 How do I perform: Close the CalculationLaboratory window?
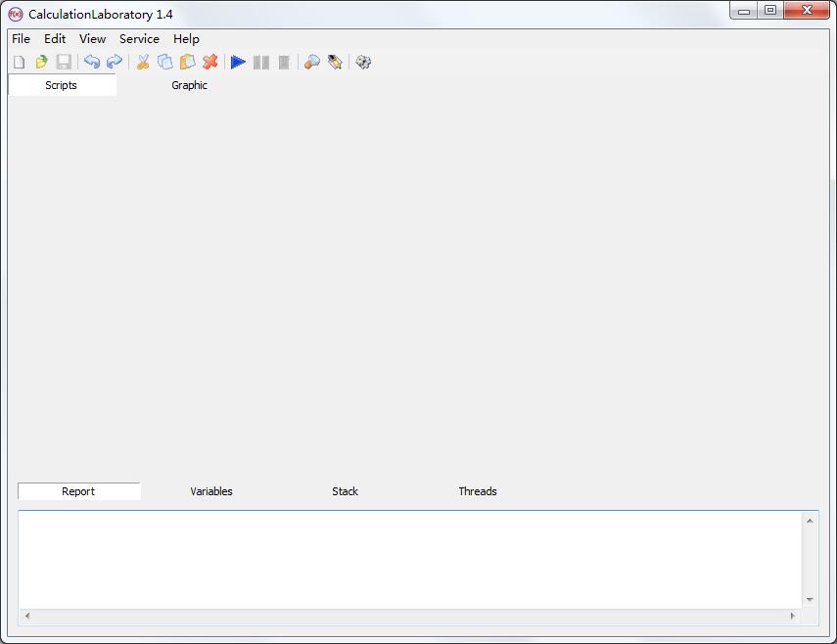(807, 11)
